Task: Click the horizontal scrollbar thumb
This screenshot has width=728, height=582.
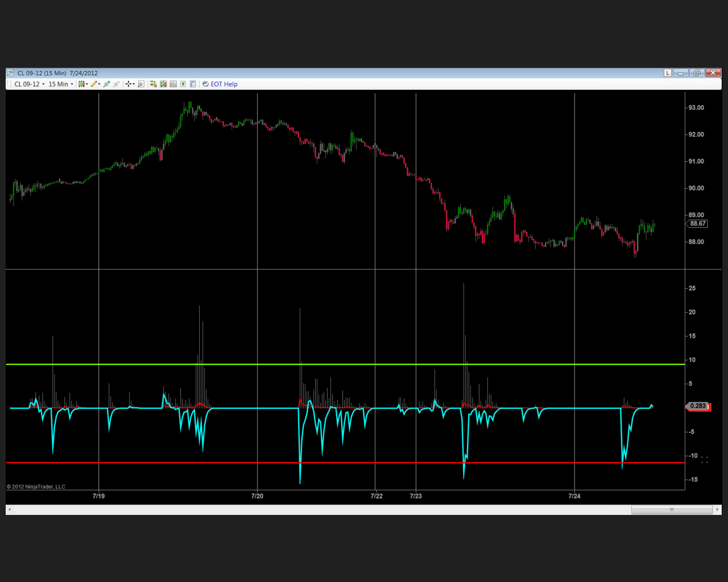Action: coord(672,510)
